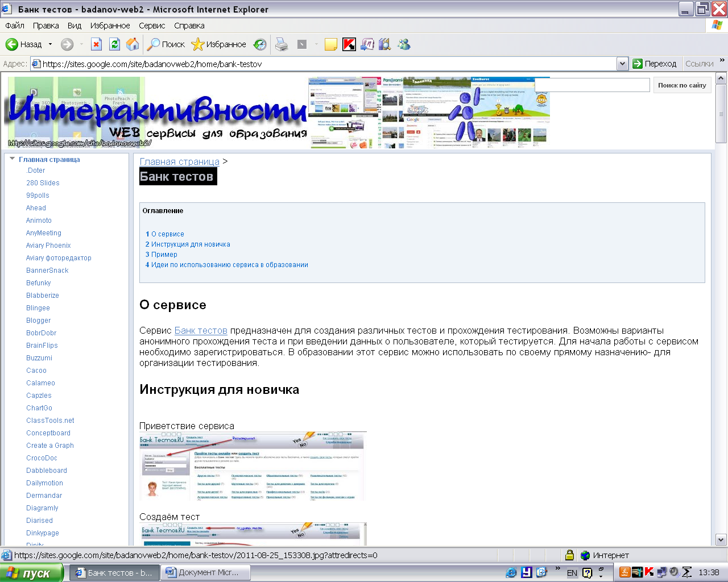Refresh the page with green arrows icon
The width and height of the screenshot is (728, 582).
coord(114,44)
